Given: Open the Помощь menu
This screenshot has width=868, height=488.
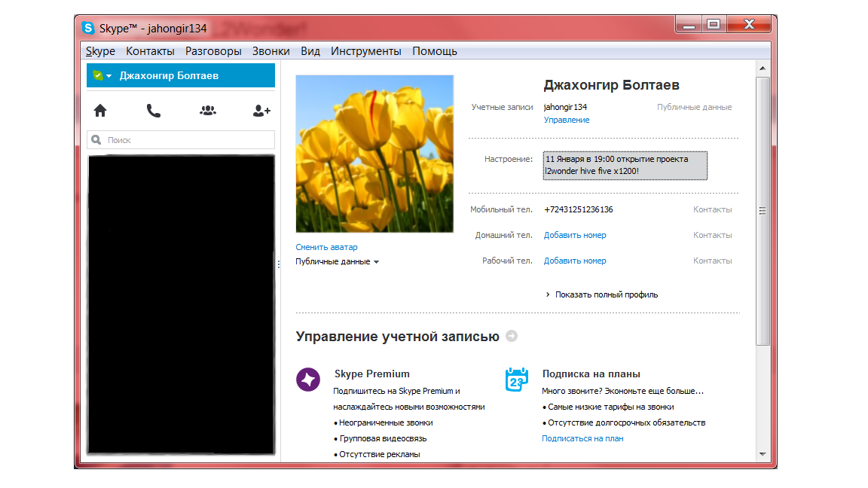Looking at the screenshot, I should [435, 51].
